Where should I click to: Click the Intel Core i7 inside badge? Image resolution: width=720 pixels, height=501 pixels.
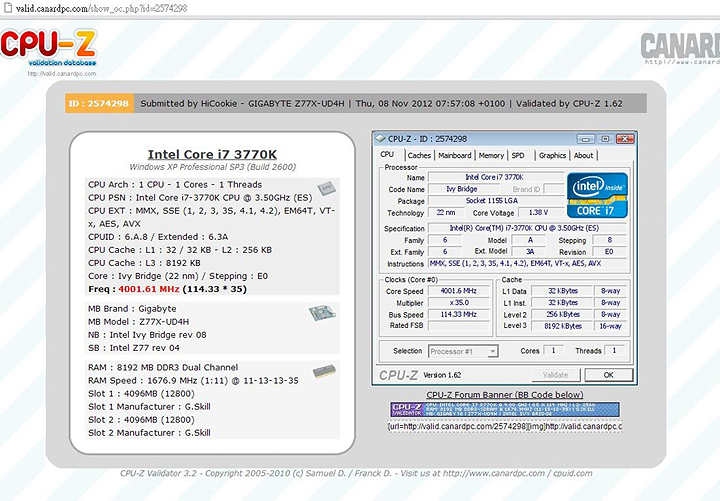point(596,195)
